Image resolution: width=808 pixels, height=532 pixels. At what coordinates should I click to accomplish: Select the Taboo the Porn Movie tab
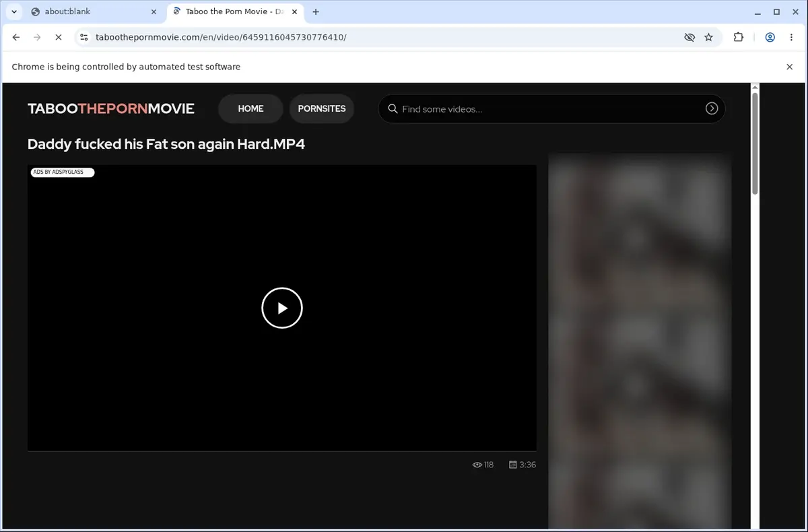234,11
